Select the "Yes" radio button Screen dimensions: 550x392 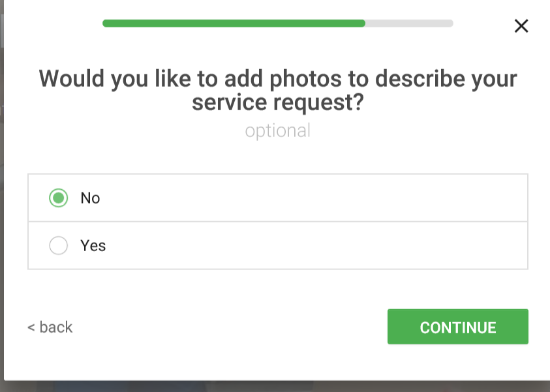(x=59, y=245)
